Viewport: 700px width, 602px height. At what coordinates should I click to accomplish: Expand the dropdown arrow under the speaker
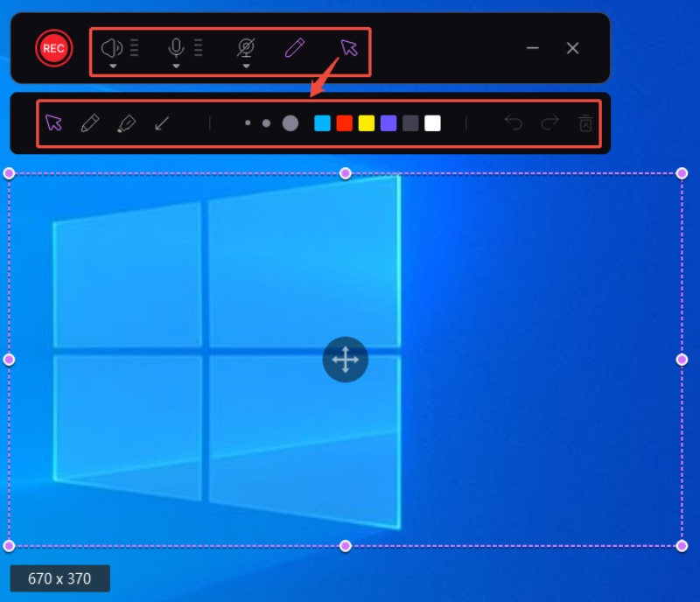pyautogui.click(x=113, y=66)
